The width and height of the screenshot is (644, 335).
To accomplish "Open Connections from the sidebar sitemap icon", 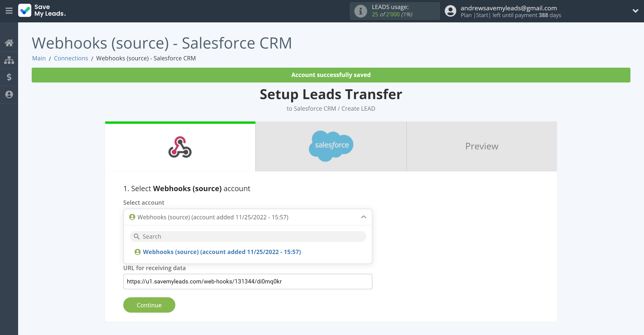I will 9,60.
